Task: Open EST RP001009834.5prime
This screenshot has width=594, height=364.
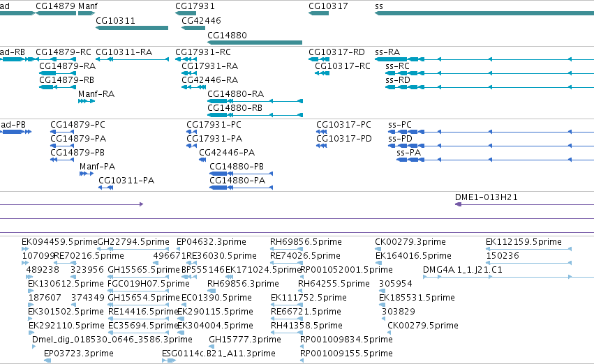Action: click(x=346, y=340)
